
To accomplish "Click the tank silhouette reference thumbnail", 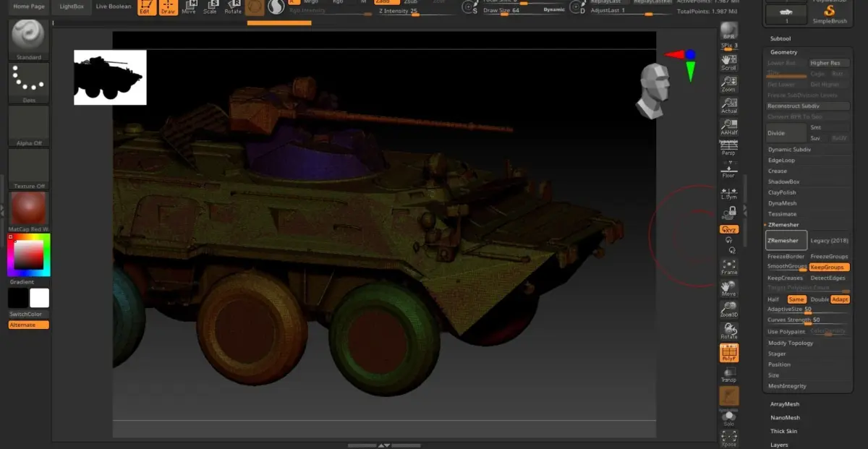I will [110, 77].
